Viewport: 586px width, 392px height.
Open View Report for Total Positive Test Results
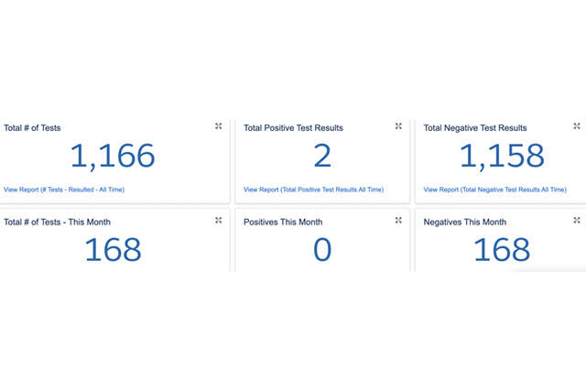point(313,190)
